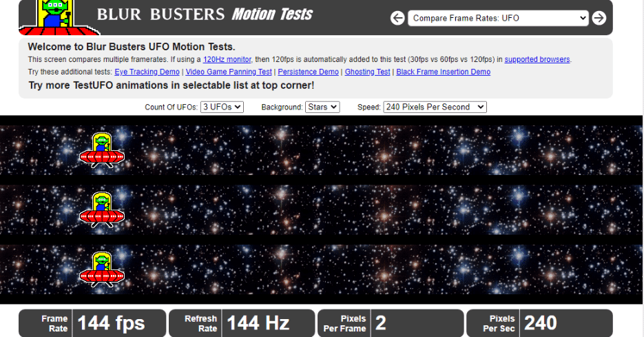Open the Ghosting Test link

367,72
